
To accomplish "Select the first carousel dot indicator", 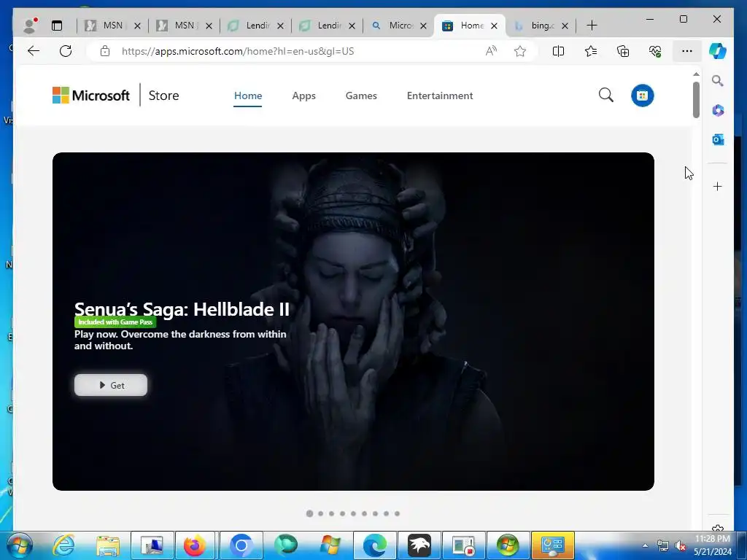I will click(x=309, y=513).
